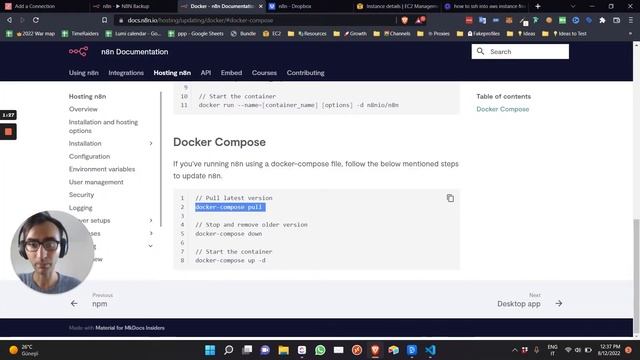Show hidden system tray icons chevron
The width and height of the screenshot is (640, 360).
(514, 350)
